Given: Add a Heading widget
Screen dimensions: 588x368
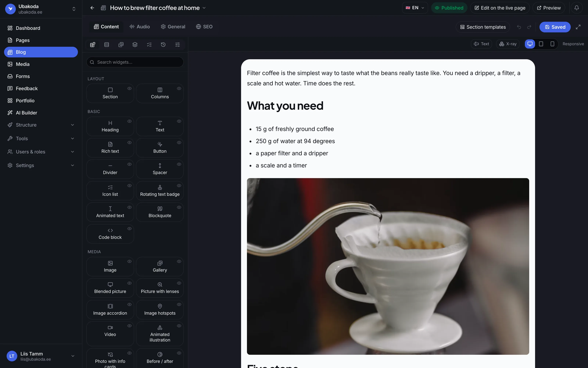Looking at the screenshot, I should (x=110, y=126).
